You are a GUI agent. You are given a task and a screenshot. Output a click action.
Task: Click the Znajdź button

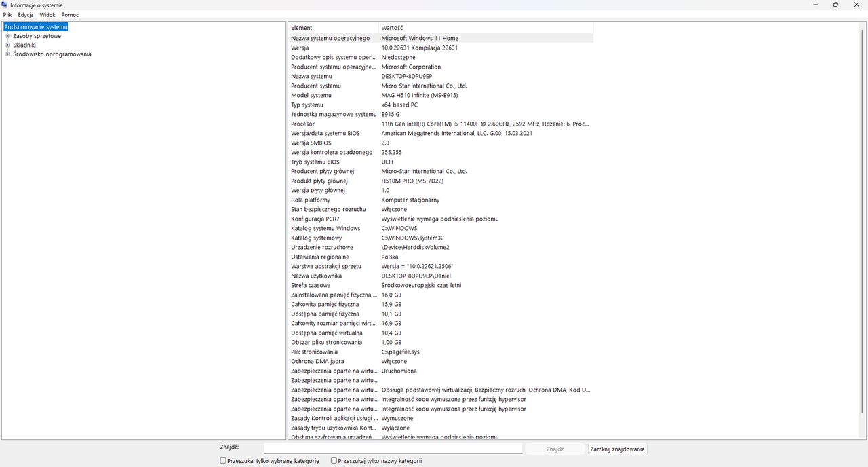coord(555,449)
